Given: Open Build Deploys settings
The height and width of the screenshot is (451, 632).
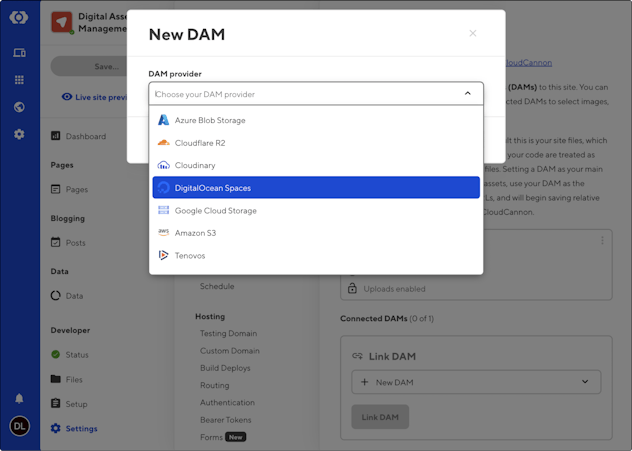Looking at the screenshot, I should (225, 368).
